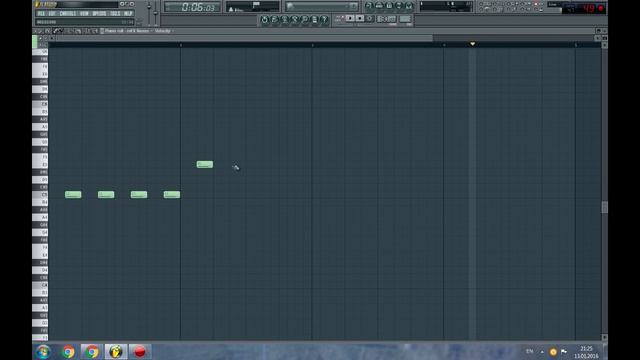
Task: Open the Velocity event dropdown
Action: pos(164,31)
